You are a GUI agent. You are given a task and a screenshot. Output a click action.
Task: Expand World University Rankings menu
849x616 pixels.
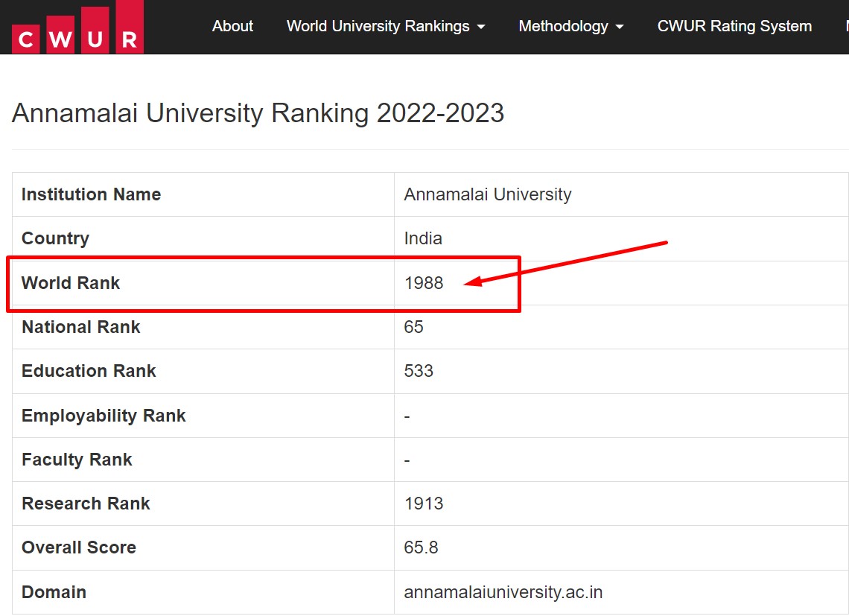(x=386, y=26)
